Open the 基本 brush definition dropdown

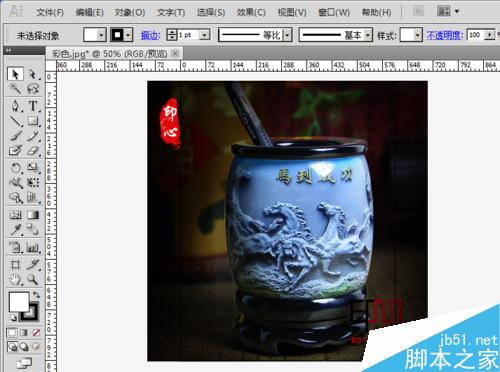tap(368, 35)
